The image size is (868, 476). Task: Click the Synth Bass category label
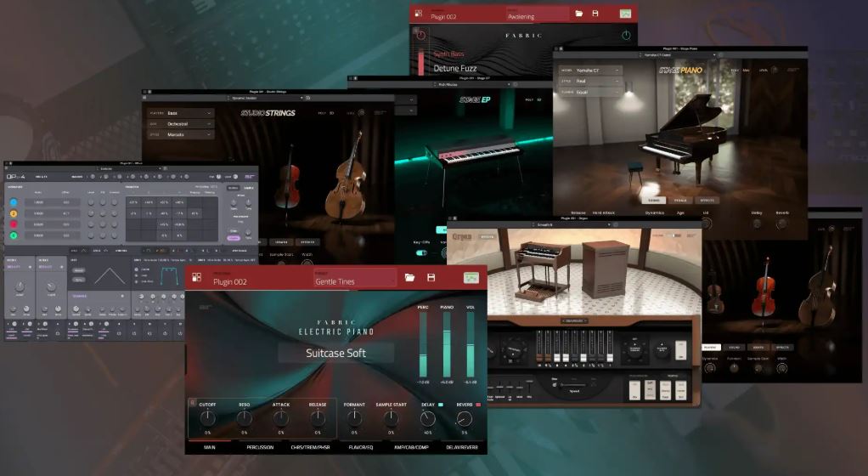coord(449,54)
